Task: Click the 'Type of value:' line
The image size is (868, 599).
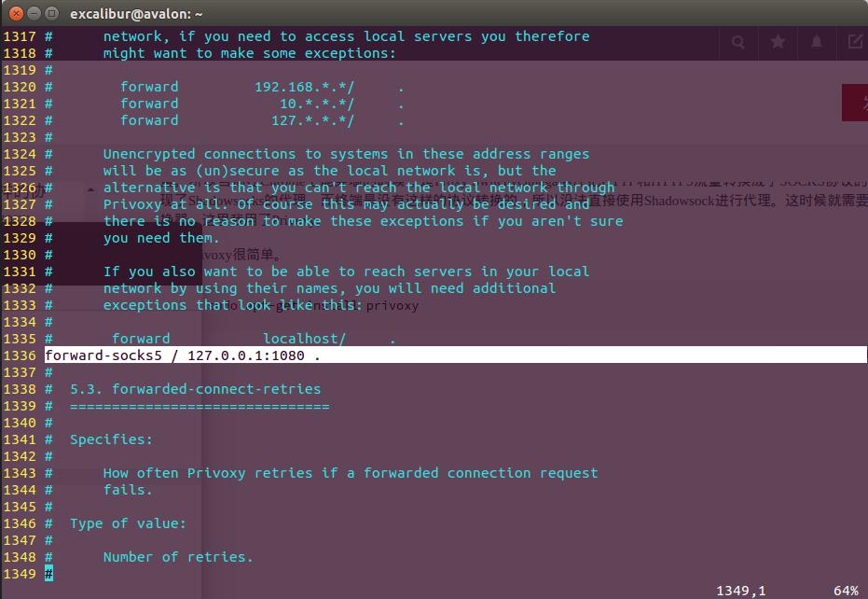Action: tap(128, 523)
